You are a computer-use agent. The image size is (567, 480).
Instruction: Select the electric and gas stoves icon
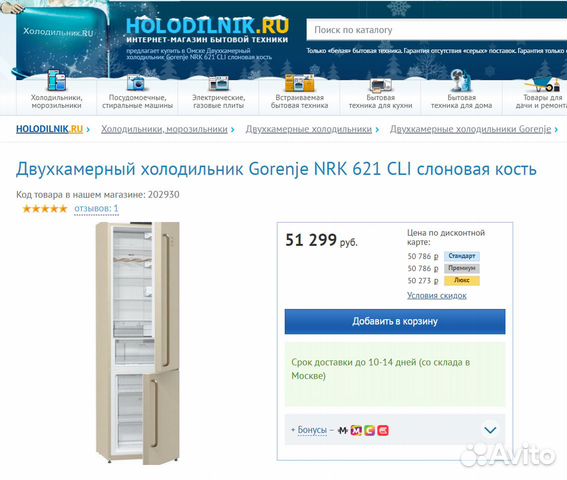pyautogui.click(x=218, y=83)
